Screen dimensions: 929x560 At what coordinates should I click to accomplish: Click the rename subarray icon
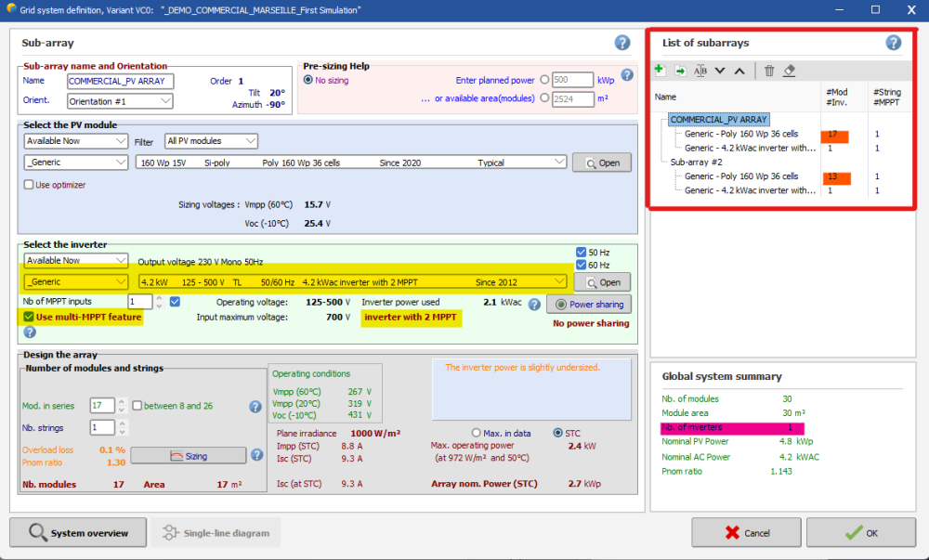pos(700,71)
